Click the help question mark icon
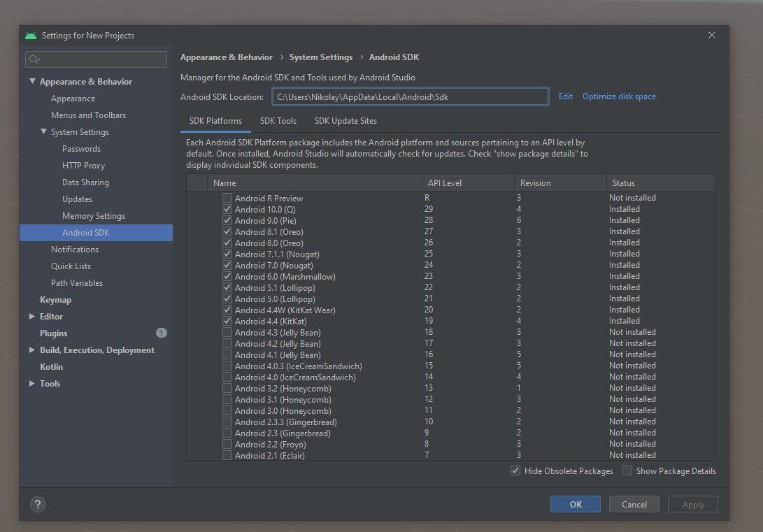This screenshot has height=532, width=763. [38, 504]
